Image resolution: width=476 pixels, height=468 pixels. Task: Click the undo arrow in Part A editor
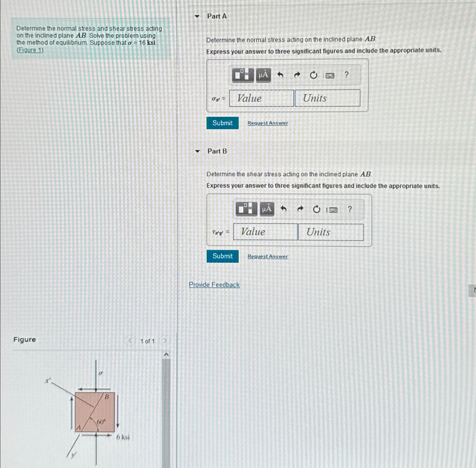click(x=280, y=75)
